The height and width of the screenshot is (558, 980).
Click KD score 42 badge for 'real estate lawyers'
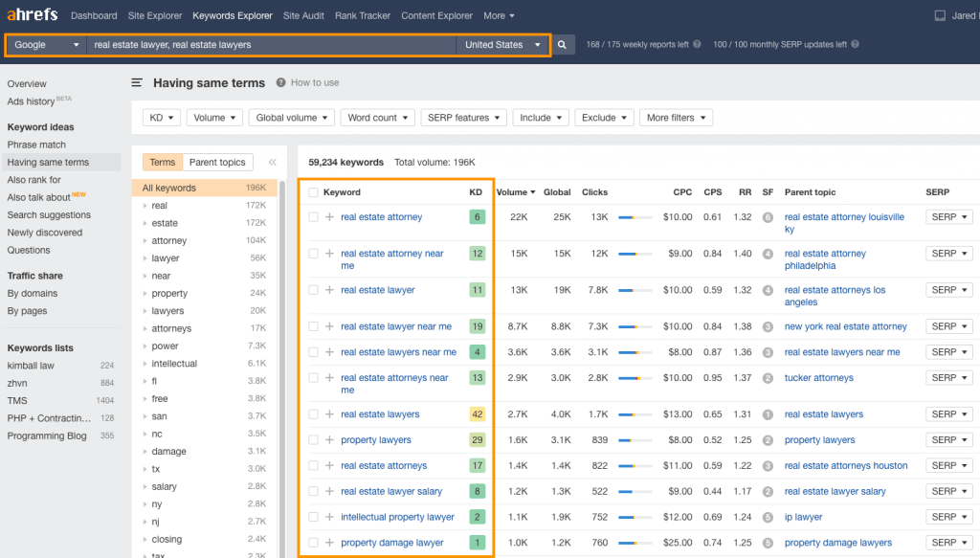click(x=477, y=414)
